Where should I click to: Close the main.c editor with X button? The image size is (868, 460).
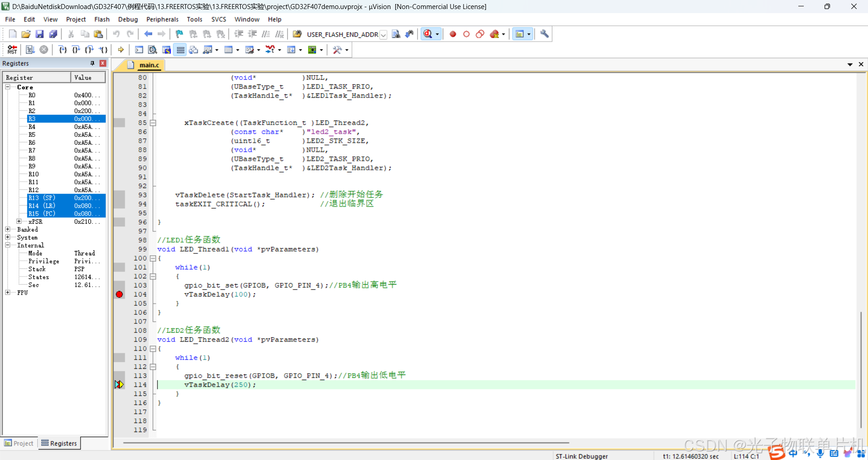[861, 65]
